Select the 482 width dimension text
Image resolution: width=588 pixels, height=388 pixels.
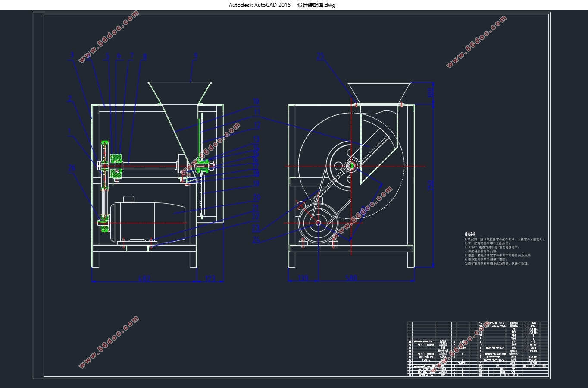point(144,279)
